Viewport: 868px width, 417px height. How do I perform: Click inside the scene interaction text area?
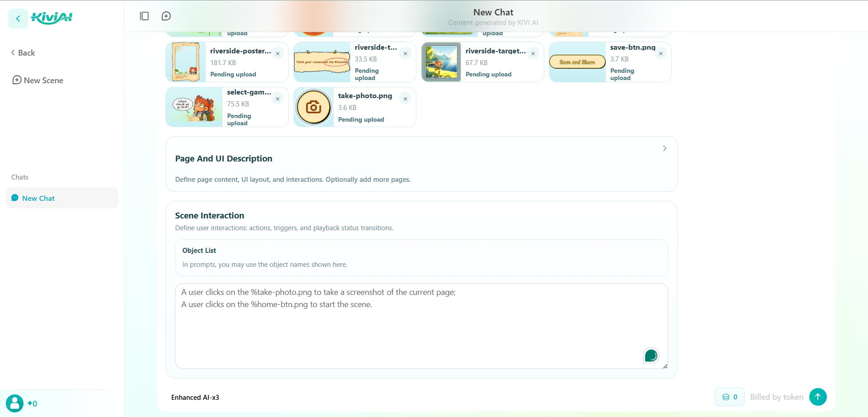click(x=421, y=326)
